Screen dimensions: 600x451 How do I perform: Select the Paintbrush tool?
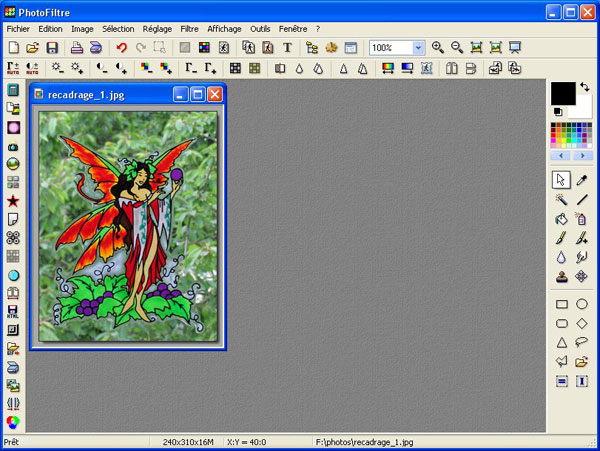tap(561, 238)
